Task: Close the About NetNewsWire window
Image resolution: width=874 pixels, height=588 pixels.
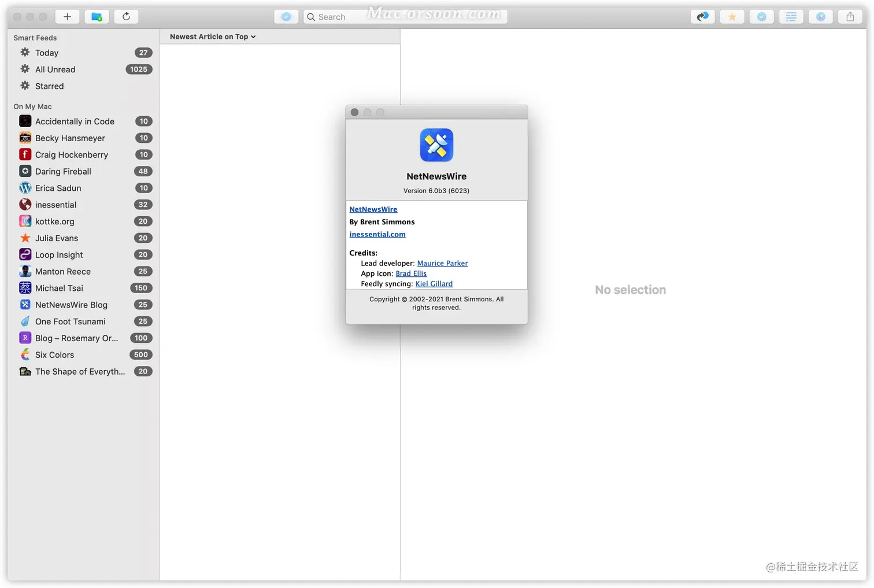Action: click(354, 112)
